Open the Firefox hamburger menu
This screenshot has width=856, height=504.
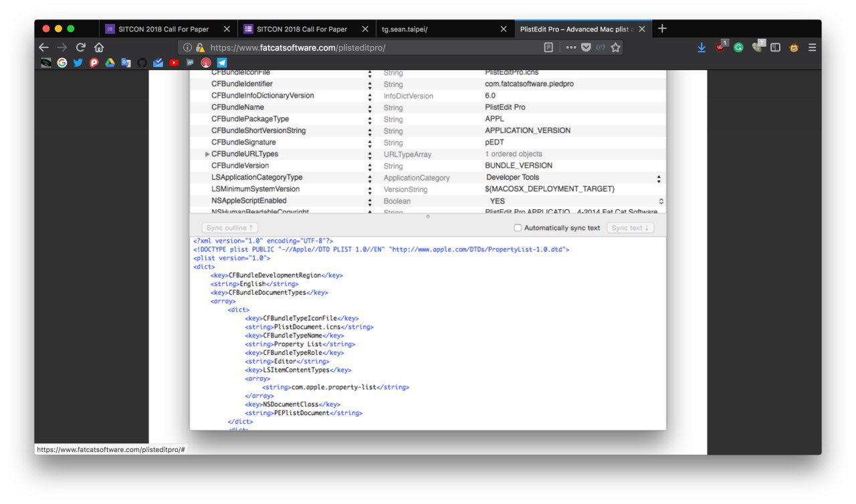812,47
